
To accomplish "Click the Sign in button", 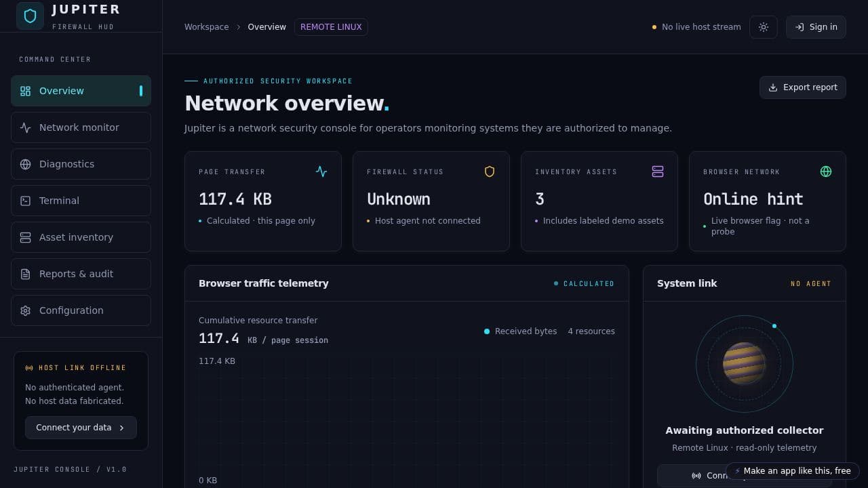I will point(816,27).
